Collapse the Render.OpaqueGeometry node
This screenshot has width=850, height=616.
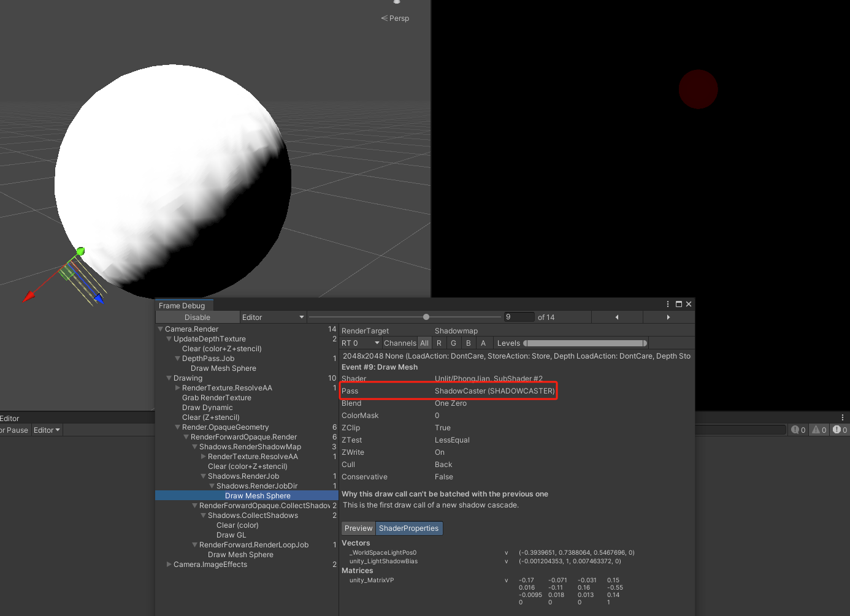tap(178, 427)
